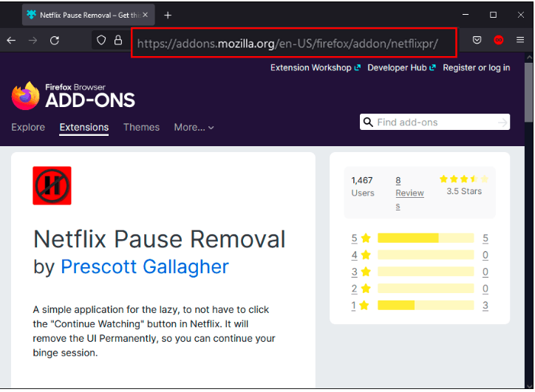
Task: Filter reviews by 5 stars label
Action: tap(361, 238)
